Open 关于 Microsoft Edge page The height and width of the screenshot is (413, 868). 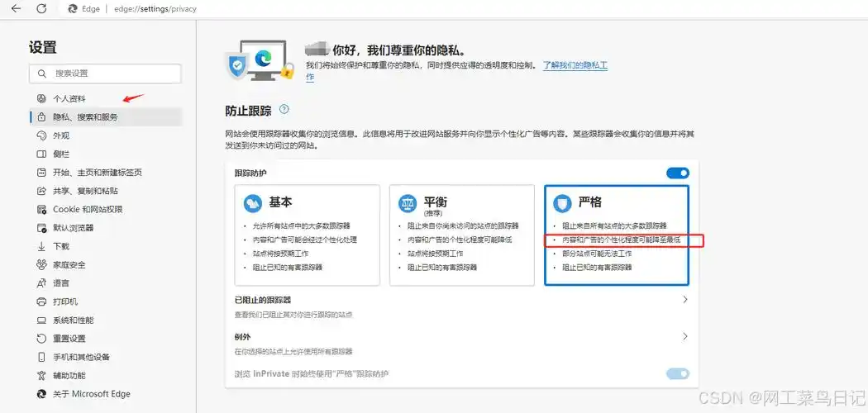[91, 394]
